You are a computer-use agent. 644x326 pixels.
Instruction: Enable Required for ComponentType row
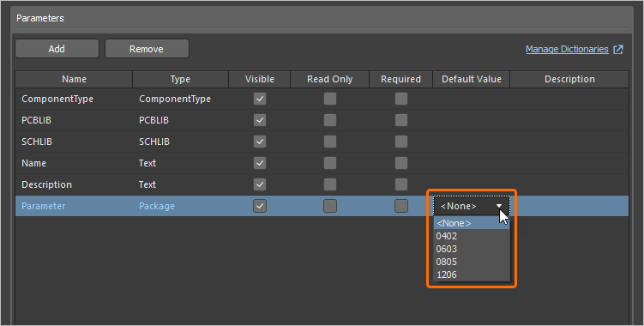(401, 99)
